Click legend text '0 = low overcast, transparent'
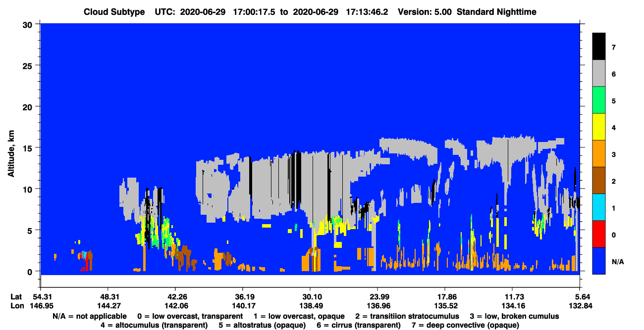Screen dimensions: 644x330 click(x=190, y=316)
